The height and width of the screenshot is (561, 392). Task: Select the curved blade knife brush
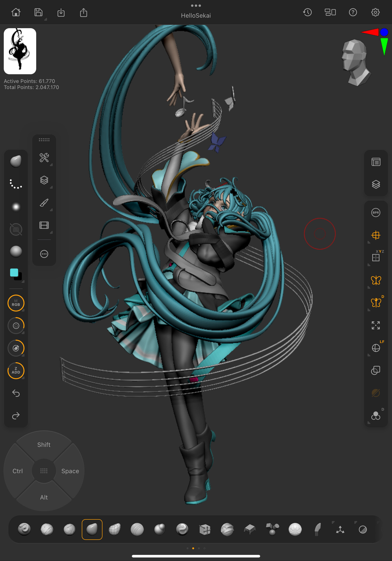[x=318, y=529]
